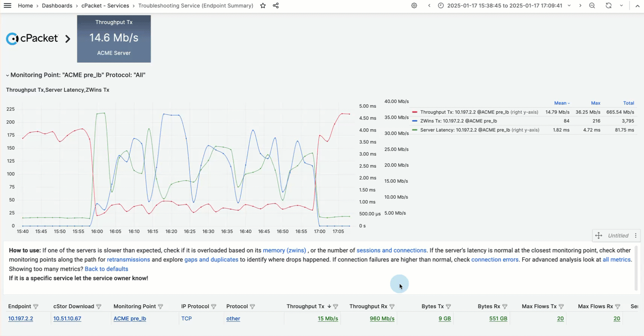The image size is (644, 336).
Task: Click the move handle icon on Untitled widget
Action: click(x=598, y=236)
